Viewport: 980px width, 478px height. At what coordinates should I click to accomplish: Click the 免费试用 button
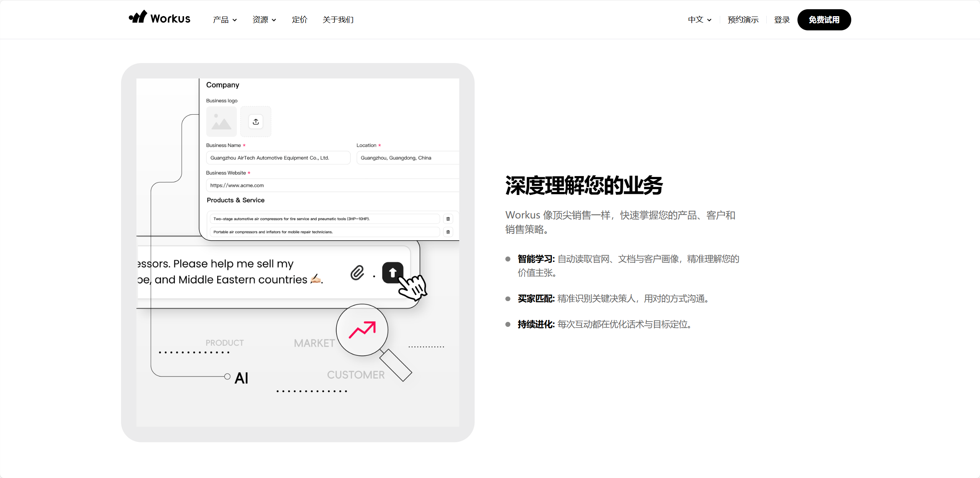tap(824, 20)
